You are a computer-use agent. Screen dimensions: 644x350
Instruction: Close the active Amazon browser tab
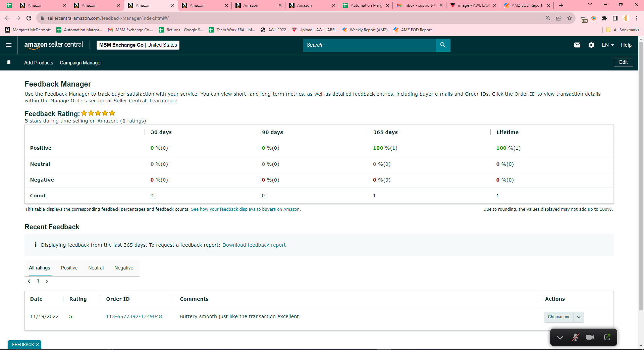[172, 5]
